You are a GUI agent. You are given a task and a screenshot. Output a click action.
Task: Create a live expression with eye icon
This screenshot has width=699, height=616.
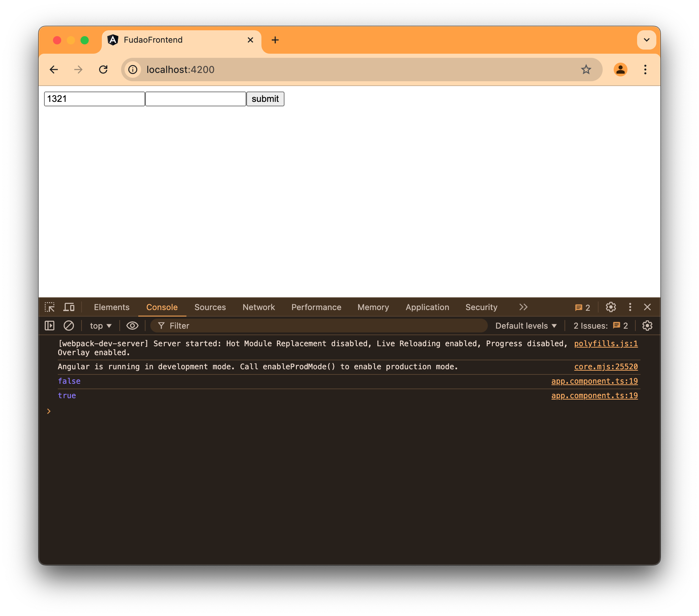click(x=132, y=326)
